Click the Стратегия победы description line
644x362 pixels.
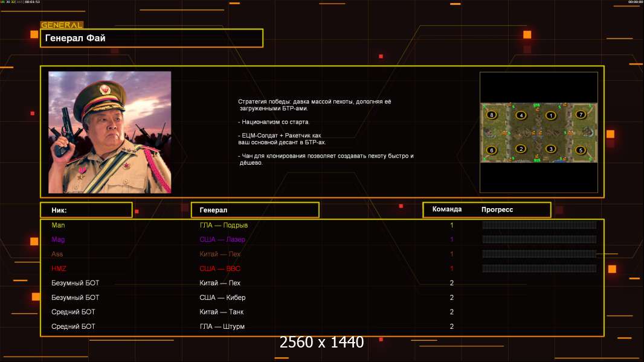point(315,105)
